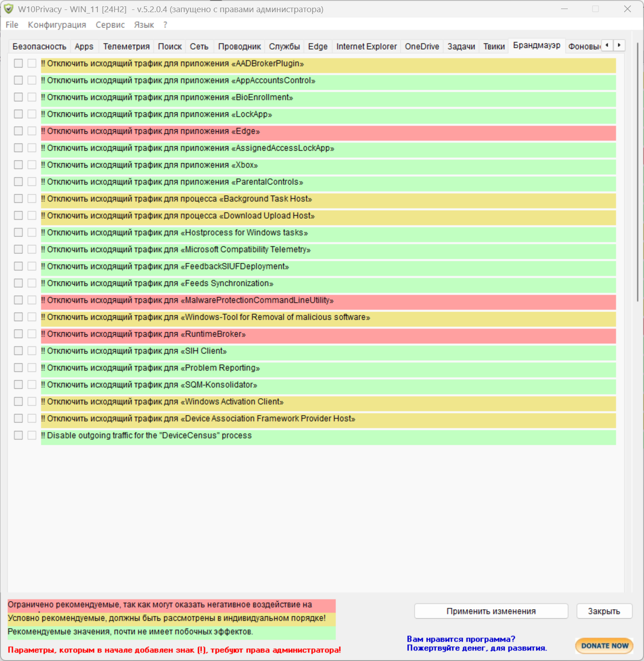Expand the Язык language menu
The width and height of the screenshot is (644, 661).
[144, 25]
